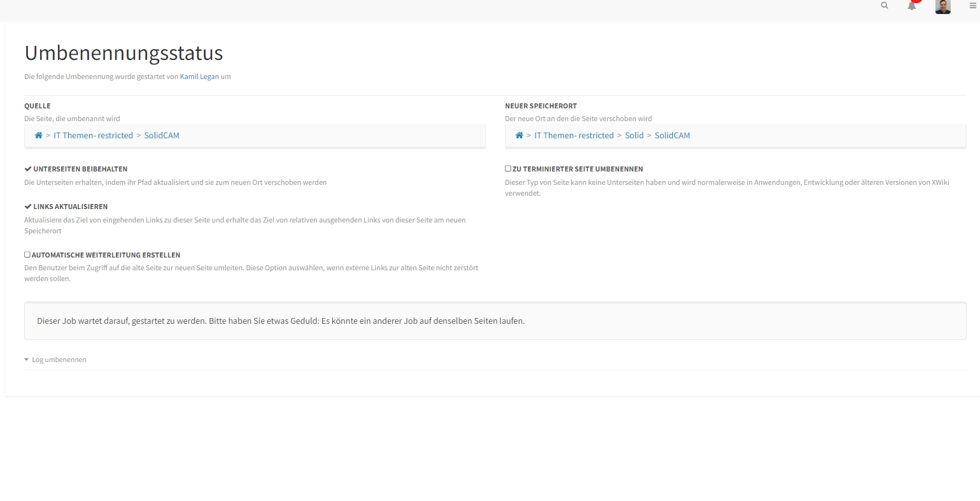Click checkmark beside Unterseiten beibehalten

coord(28,169)
